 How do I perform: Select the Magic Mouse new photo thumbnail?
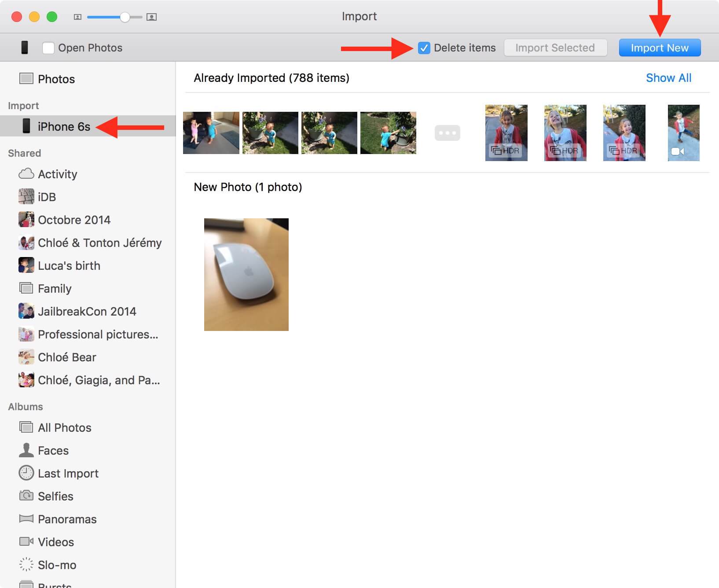point(246,275)
